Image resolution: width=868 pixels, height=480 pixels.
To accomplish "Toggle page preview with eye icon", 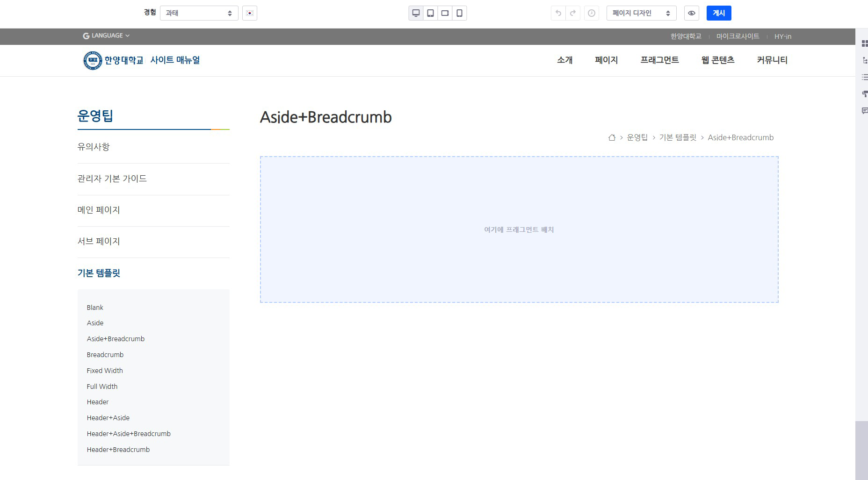I will coord(691,13).
